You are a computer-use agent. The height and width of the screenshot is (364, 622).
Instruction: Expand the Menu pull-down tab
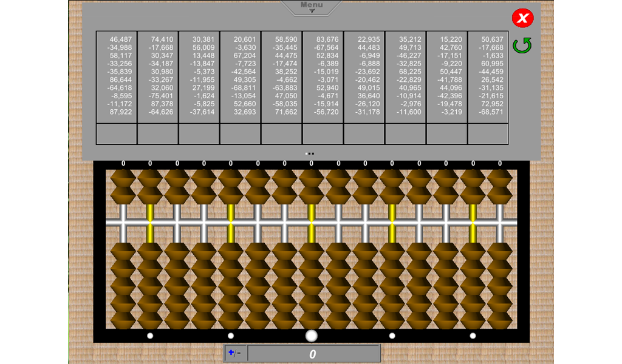tap(312, 5)
